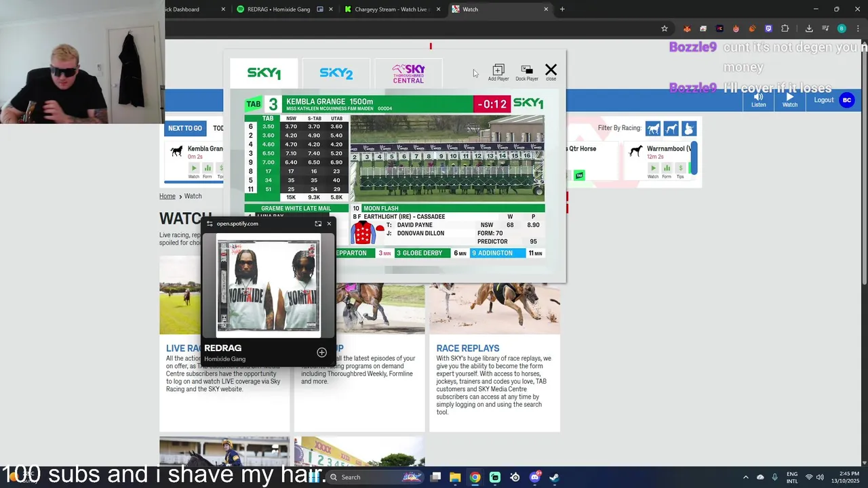Click the Watch play icon in header
The image size is (868, 488).
[790, 97]
